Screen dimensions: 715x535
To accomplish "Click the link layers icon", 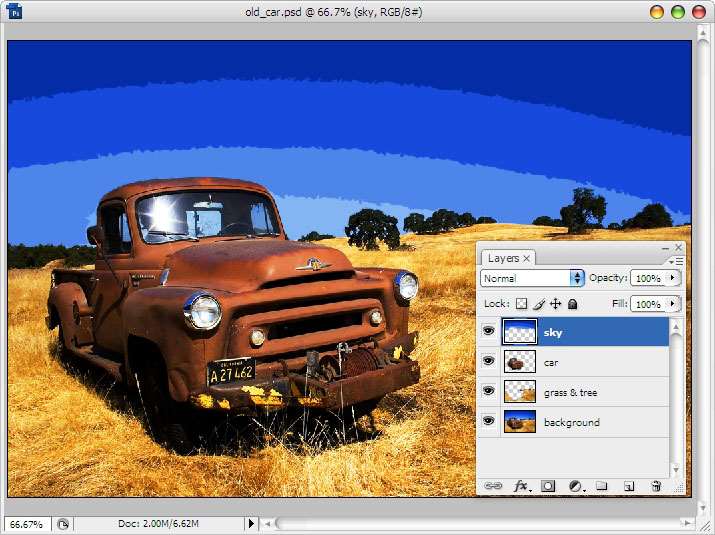I will (493, 486).
